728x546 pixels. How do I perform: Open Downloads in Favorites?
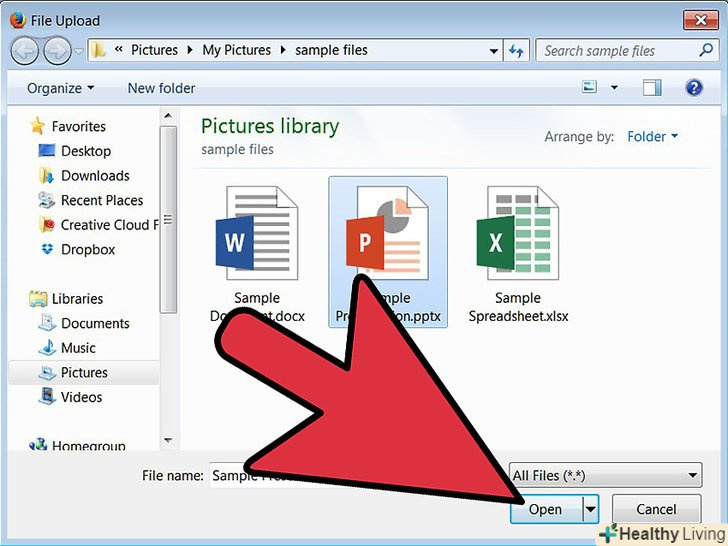click(x=95, y=176)
